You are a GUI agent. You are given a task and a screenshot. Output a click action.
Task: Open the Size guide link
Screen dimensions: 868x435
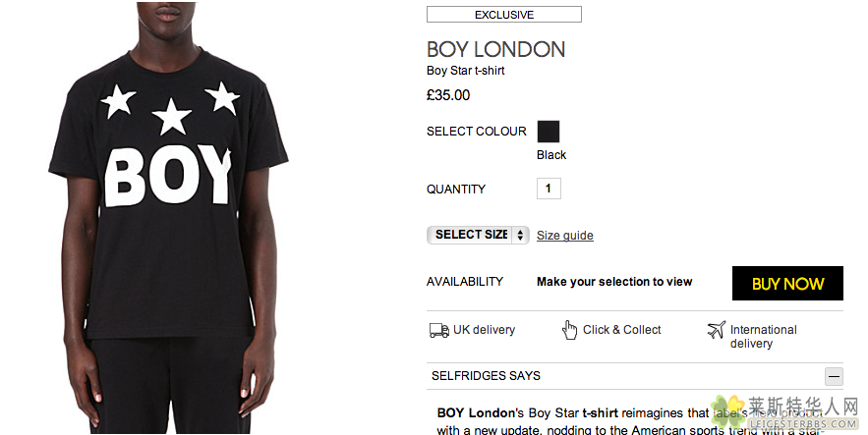coord(565,236)
